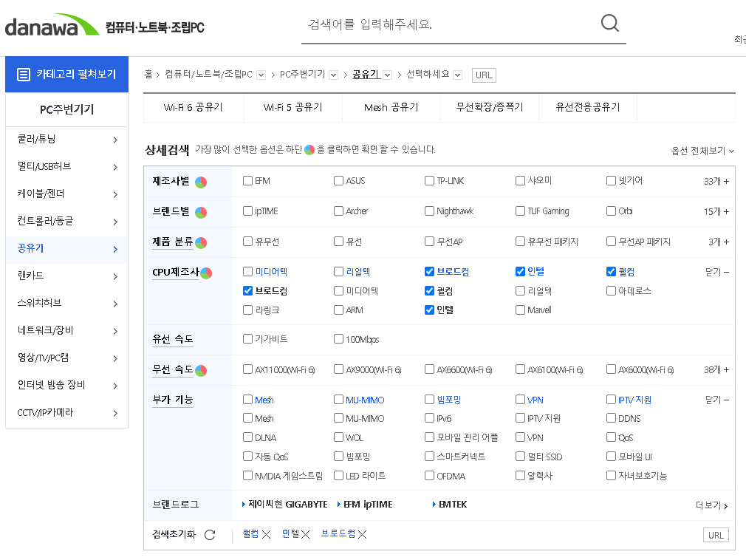
Task: Expand 옵션 전체보기
Action: point(702,151)
